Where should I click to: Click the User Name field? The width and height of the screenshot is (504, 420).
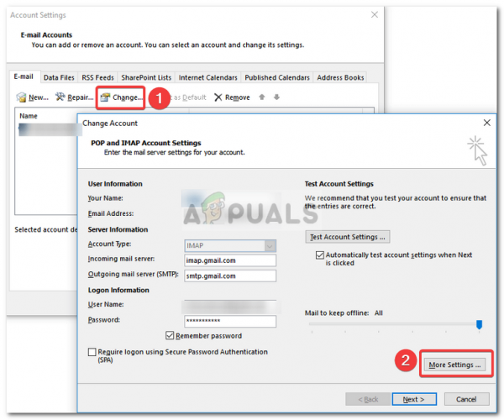230,307
